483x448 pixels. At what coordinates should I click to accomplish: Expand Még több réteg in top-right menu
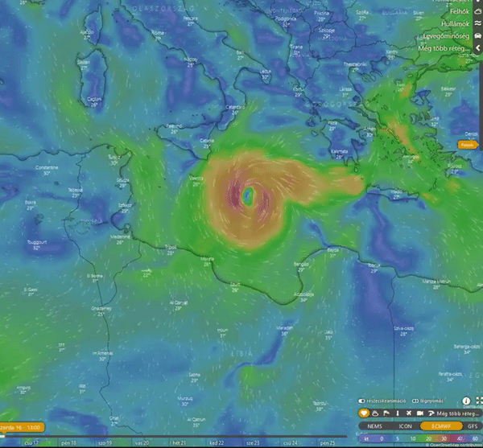[451, 49]
